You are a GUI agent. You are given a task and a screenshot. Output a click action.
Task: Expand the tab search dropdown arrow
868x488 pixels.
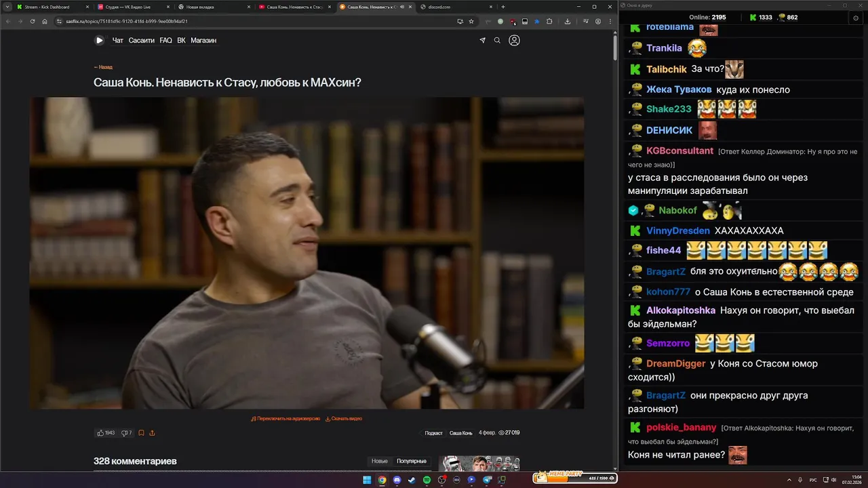(x=7, y=7)
